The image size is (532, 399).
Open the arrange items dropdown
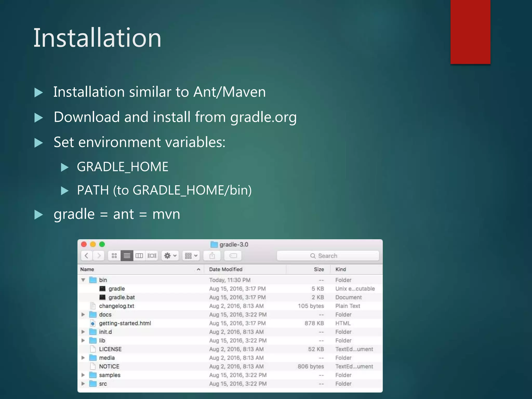[191, 256]
